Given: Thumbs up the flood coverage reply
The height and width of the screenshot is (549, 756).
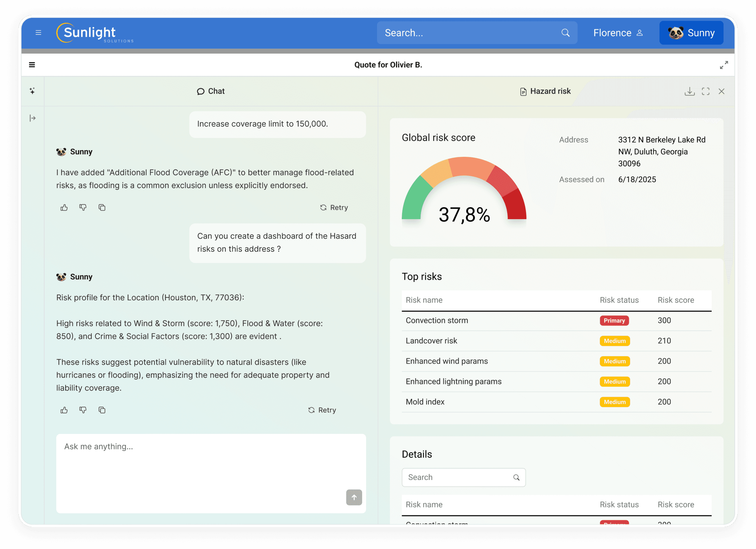Looking at the screenshot, I should [64, 208].
